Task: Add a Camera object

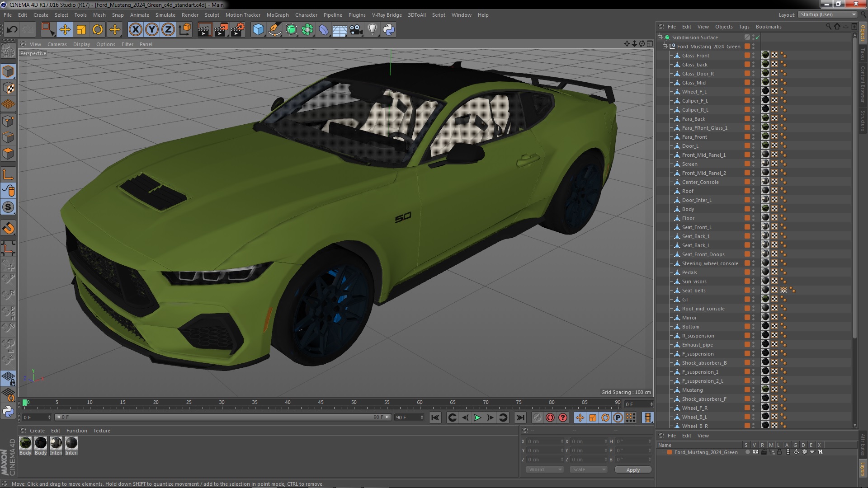Action: click(356, 30)
